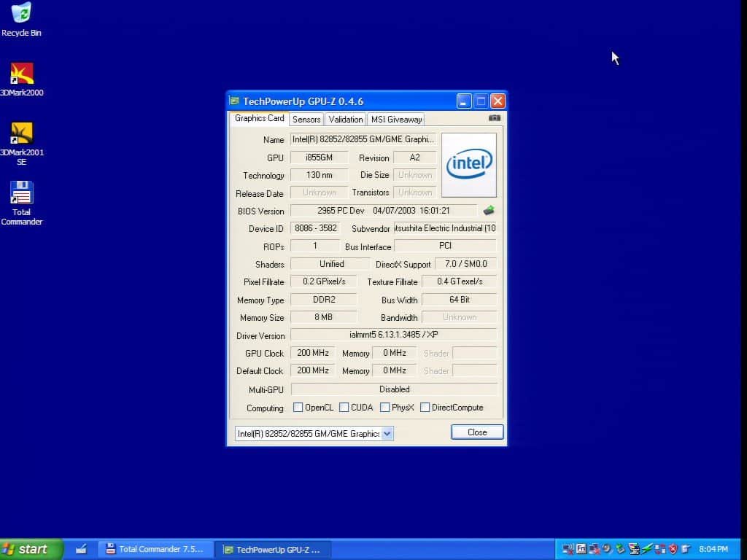Click the Bus Interface field showing PCI

pos(445,245)
